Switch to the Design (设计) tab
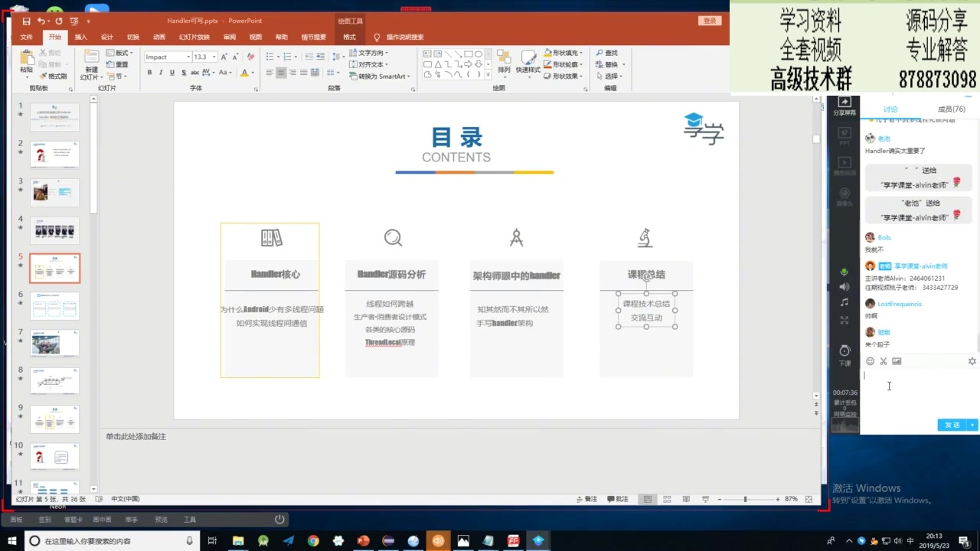Viewport: 980px width, 551px height. [x=107, y=37]
